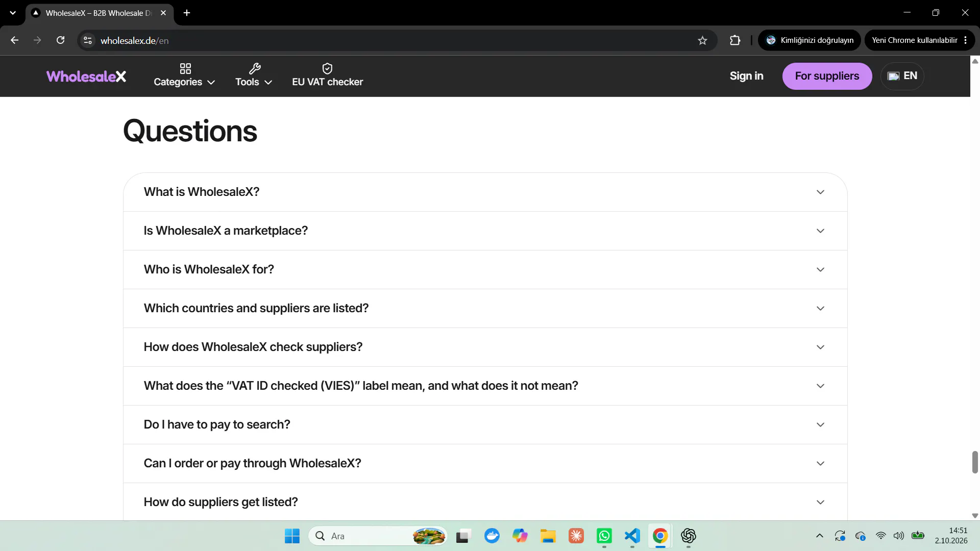980x551 pixels.
Task: Open Docker Desktop from the taskbar
Action: click(x=492, y=536)
